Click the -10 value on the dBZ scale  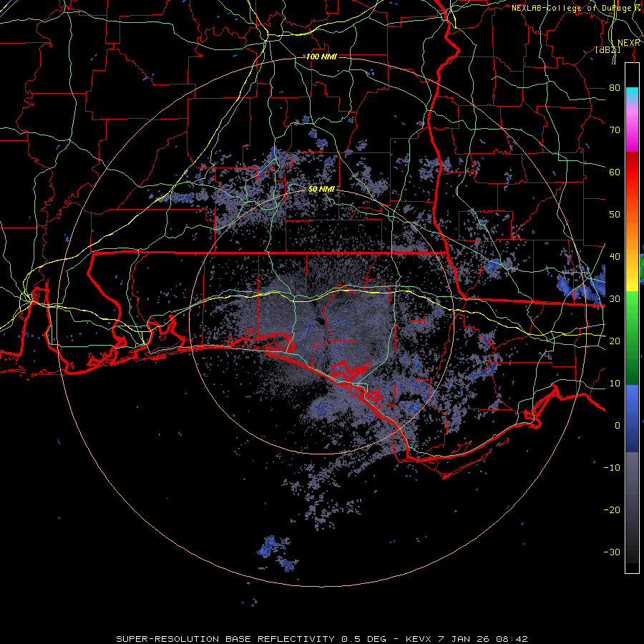(x=612, y=468)
